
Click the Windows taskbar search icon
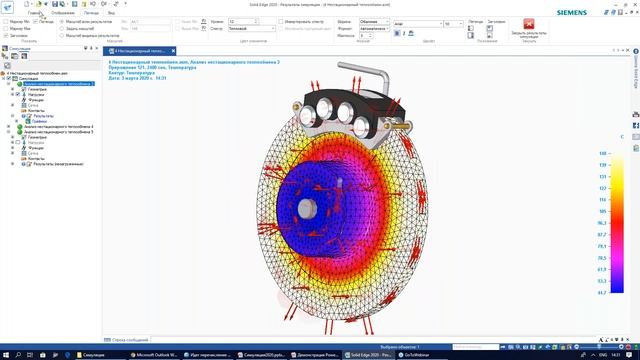(x=18, y=355)
